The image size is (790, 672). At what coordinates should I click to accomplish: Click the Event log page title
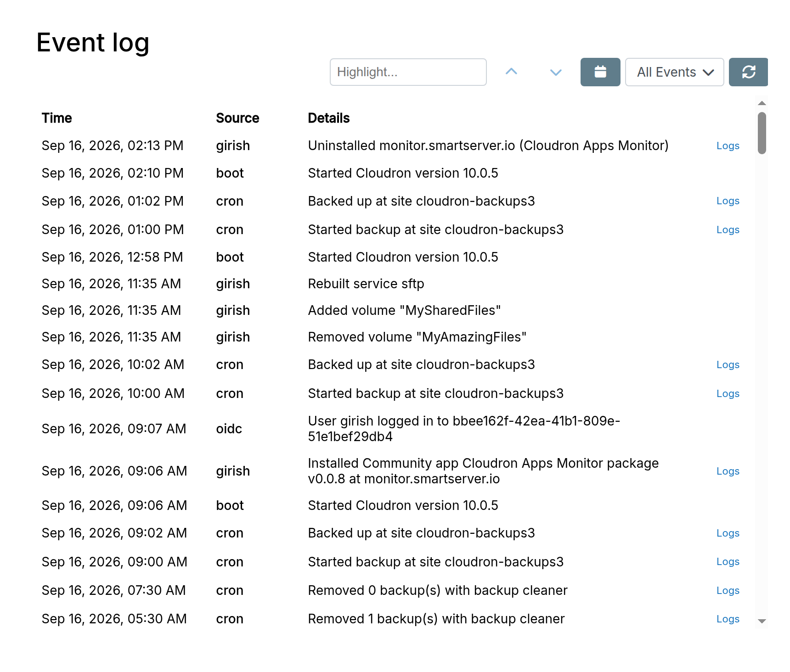tap(93, 43)
